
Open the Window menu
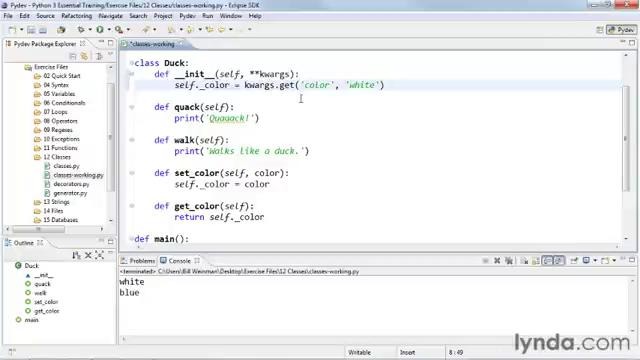click(x=231, y=16)
